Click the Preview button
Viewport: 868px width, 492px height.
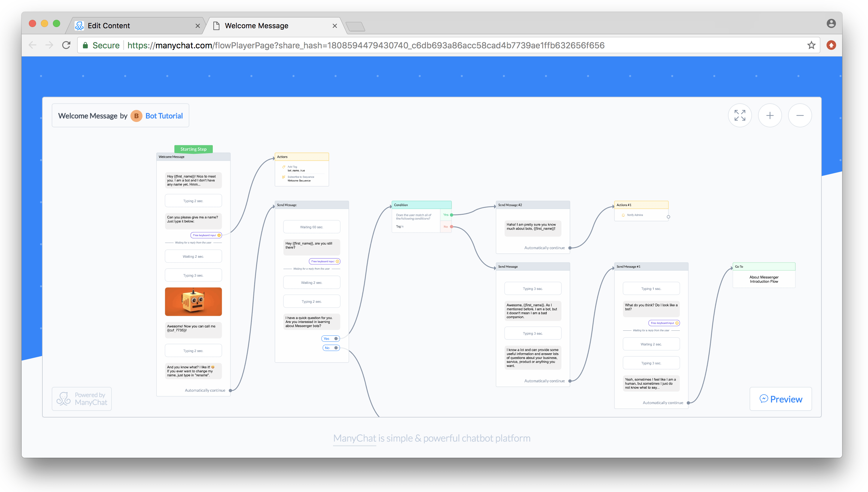[781, 399]
